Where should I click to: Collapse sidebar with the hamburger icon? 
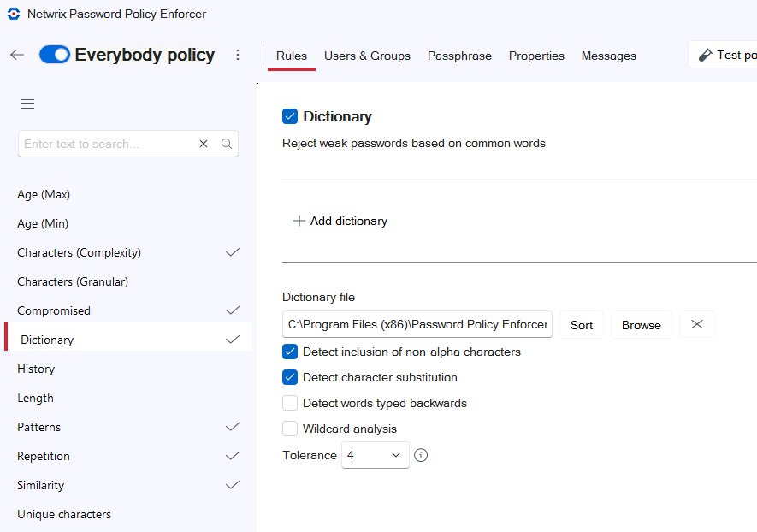click(27, 103)
